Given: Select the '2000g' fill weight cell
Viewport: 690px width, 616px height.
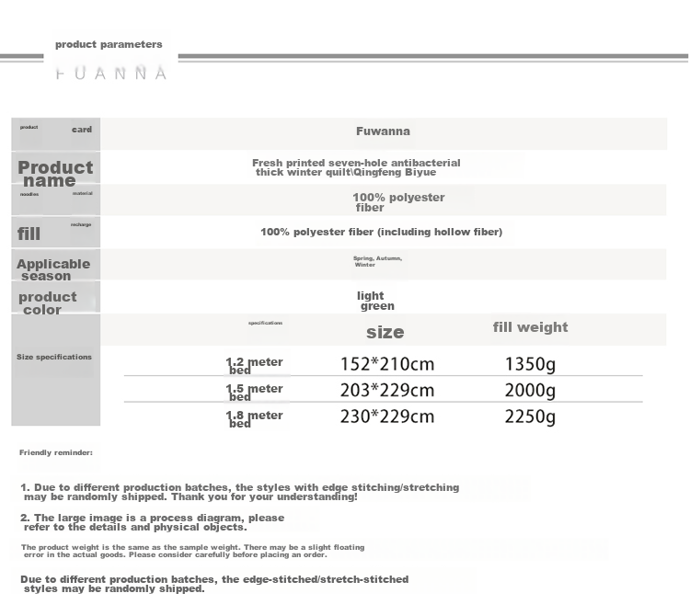Looking at the screenshot, I should pyautogui.click(x=530, y=391).
